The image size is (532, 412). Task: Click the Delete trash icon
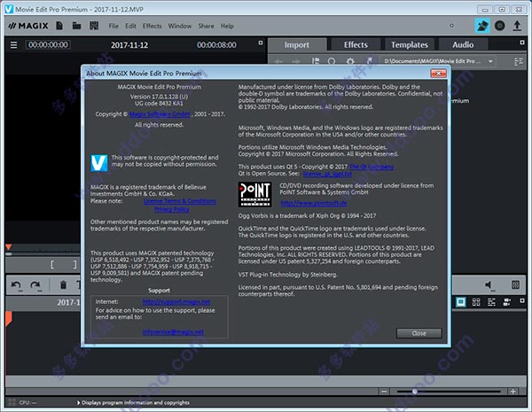(x=63, y=284)
